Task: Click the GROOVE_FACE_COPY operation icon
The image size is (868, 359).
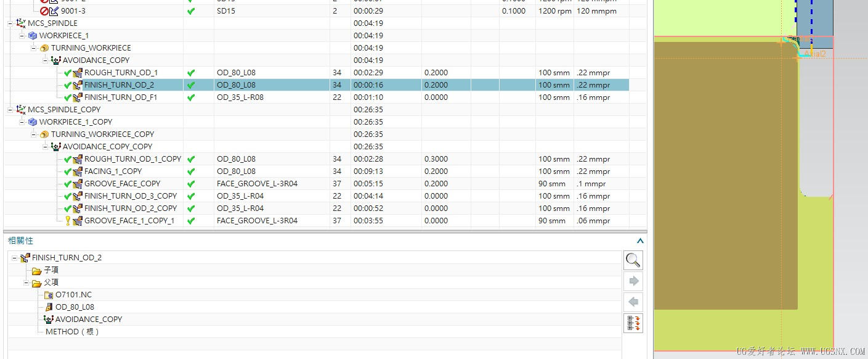Action: click(78, 183)
